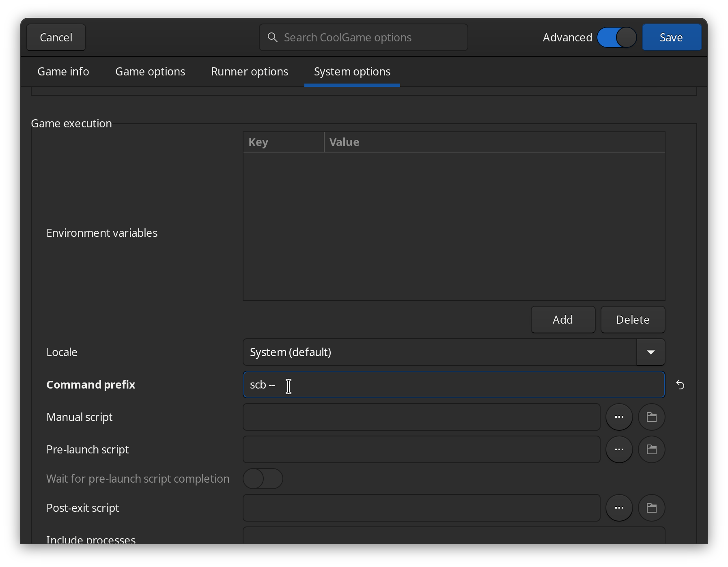Click the Cancel button
This screenshot has height=567, width=728.
pos(56,37)
